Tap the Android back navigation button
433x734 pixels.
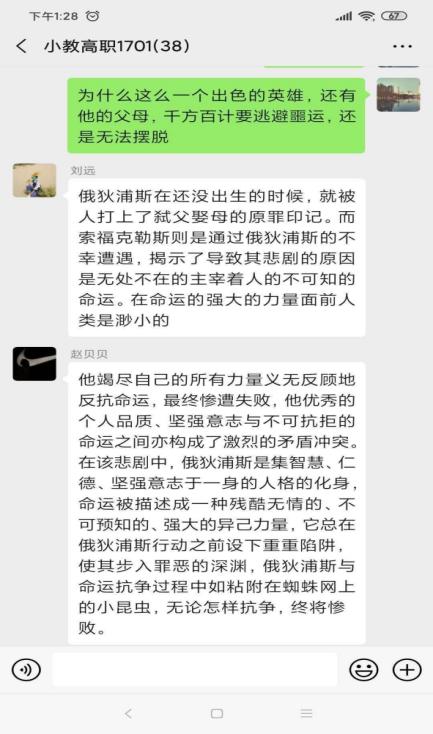(128, 713)
